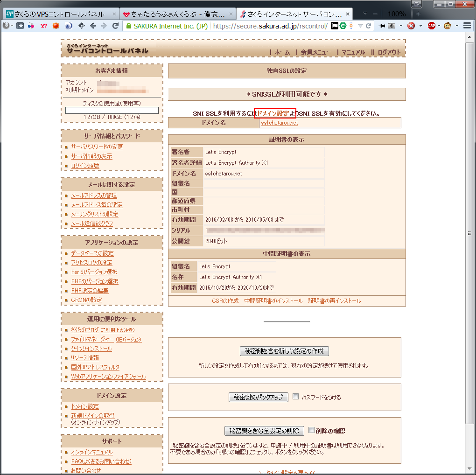Open the 中間証明書のインストール link
The height and width of the screenshot is (475, 476).
click(x=273, y=301)
